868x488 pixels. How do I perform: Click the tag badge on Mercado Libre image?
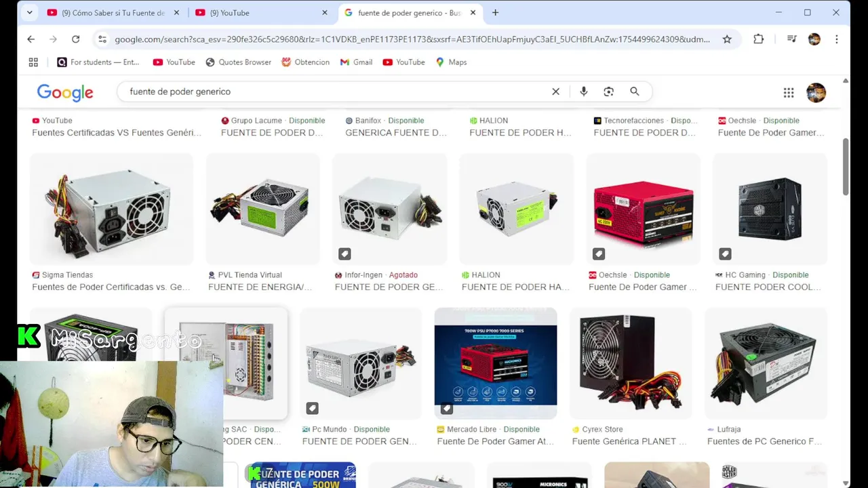coord(447,409)
